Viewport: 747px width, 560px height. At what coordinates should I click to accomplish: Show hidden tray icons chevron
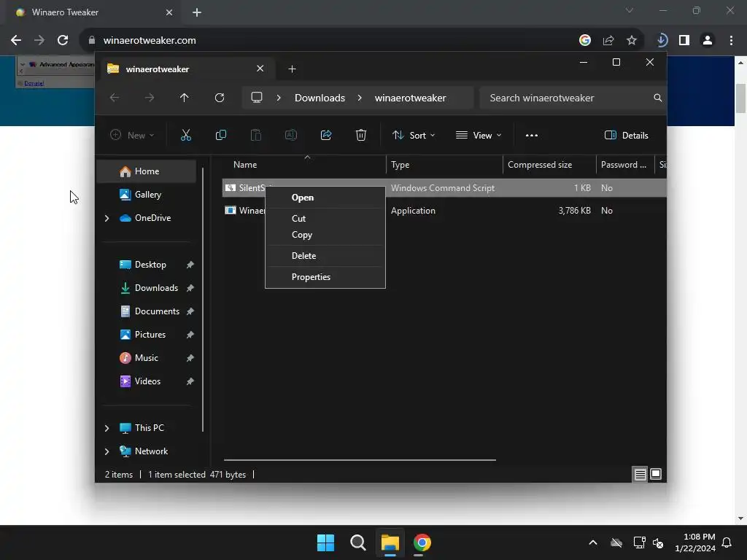(x=593, y=542)
